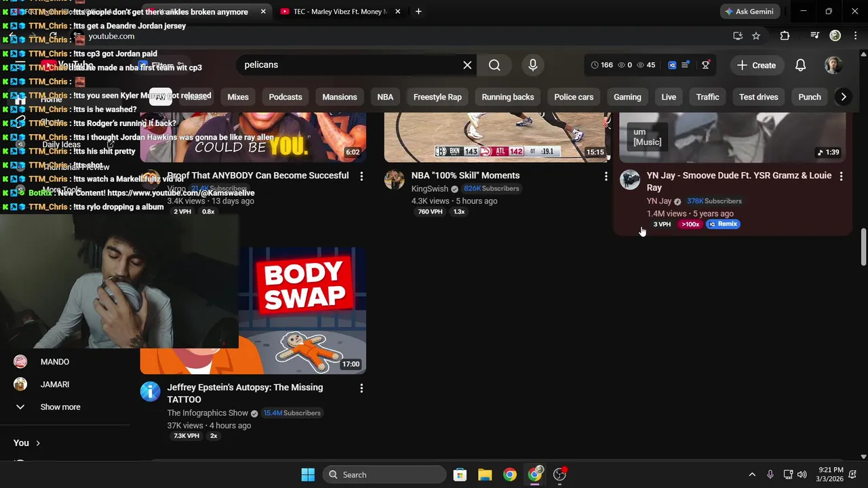Open Chrome media controls icon

coord(814,36)
